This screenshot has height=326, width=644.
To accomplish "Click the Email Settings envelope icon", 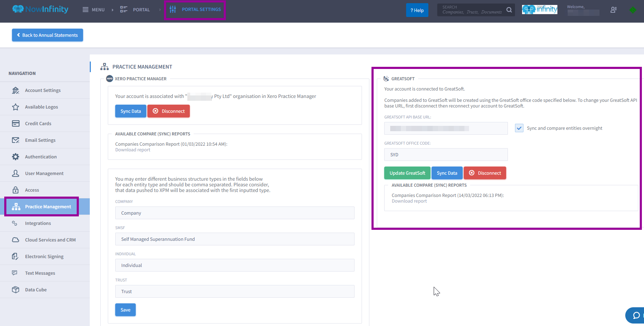I will coord(16,140).
